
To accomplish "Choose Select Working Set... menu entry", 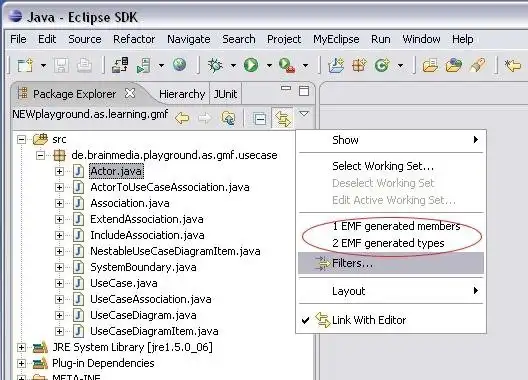I will (x=391, y=166).
